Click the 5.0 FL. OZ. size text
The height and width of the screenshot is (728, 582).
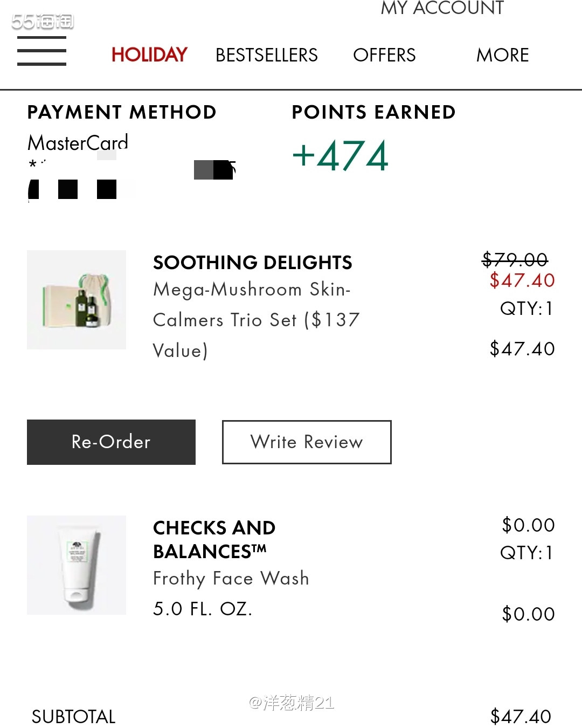coord(203,609)
